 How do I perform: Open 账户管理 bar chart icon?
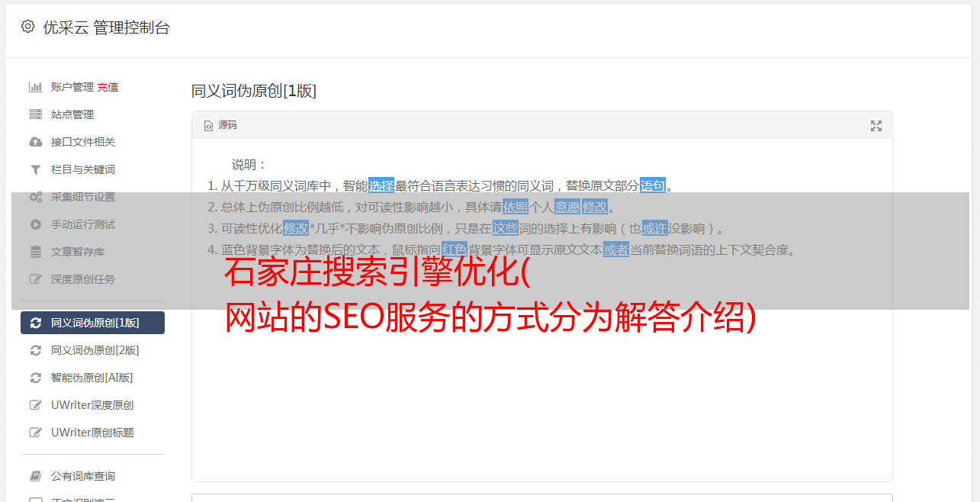pos(35,87)
